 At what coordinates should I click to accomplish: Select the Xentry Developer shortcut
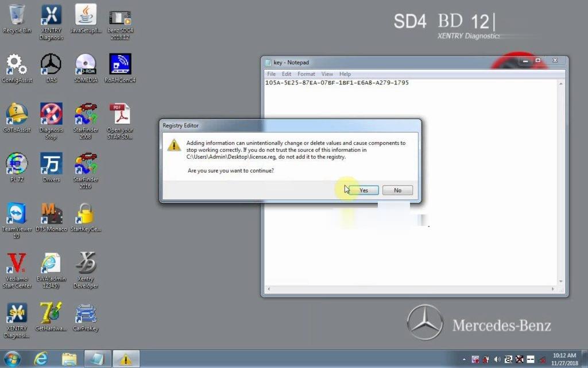tap(86, 270)
